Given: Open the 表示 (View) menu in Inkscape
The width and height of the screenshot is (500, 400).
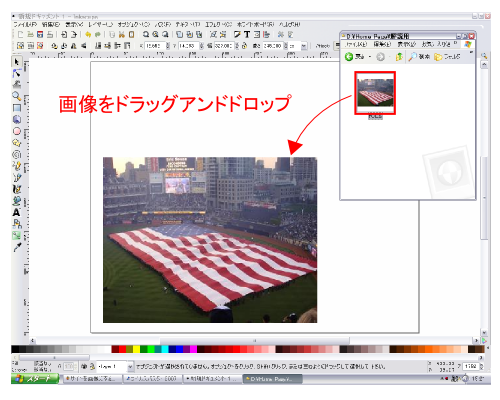Looking at the screenshot, I should (74, 25).
